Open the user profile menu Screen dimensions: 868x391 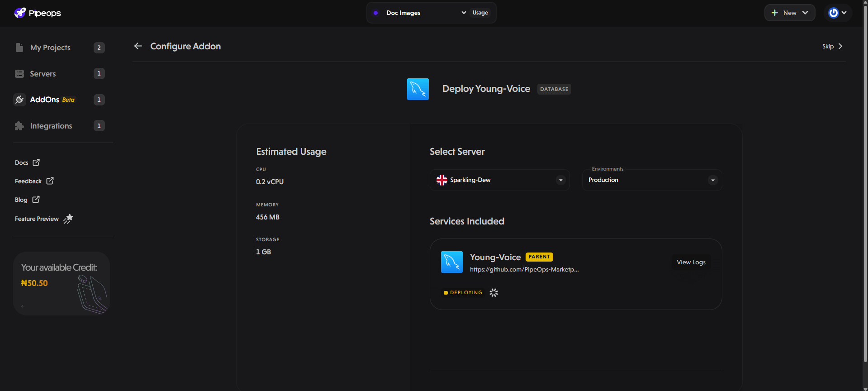pyautogui.click(x=838, y=13)
